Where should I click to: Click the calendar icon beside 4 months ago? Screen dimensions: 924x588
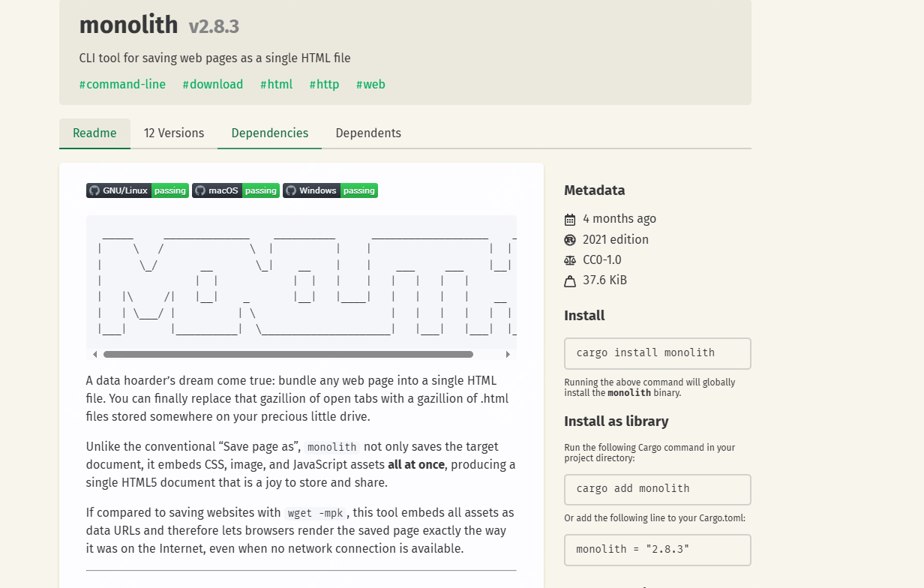(570, 220)
